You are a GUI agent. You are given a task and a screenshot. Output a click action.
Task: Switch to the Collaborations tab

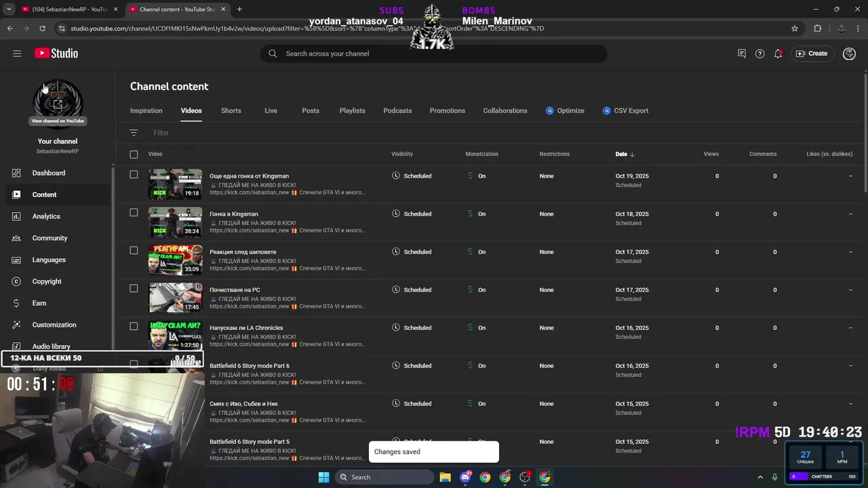coord(505,110)
